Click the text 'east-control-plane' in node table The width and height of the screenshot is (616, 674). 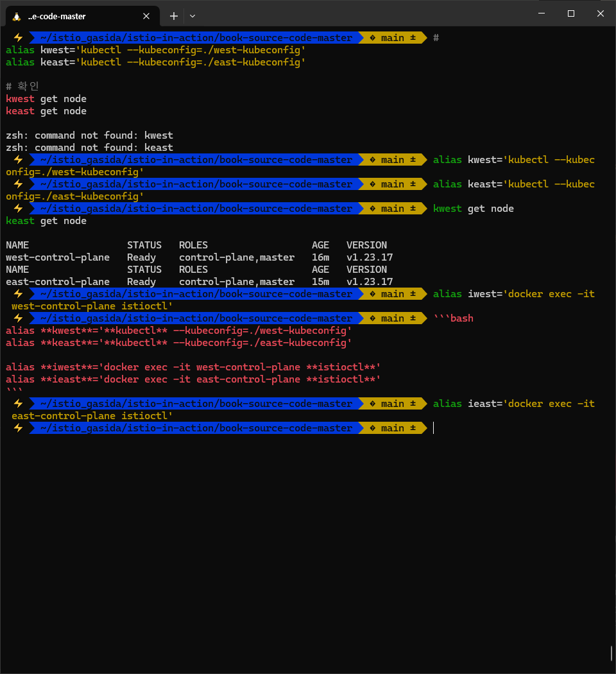tap(58, 282)
